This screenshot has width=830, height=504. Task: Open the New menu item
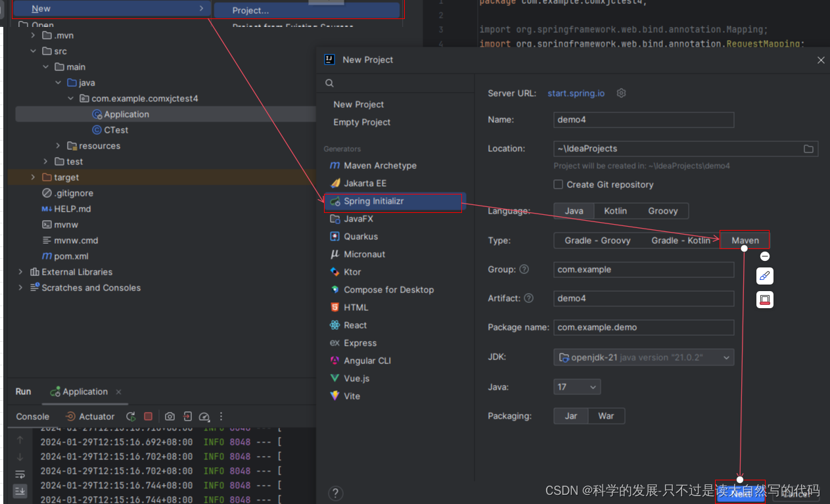112,9
